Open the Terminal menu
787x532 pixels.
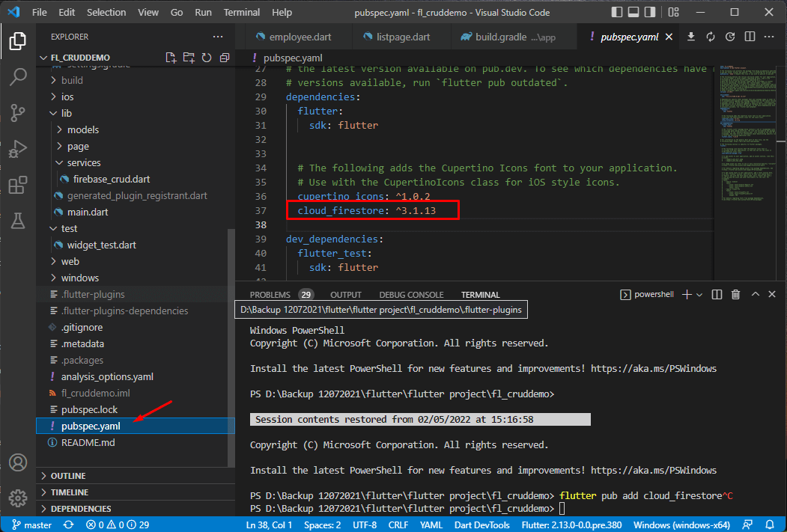[242, 13]
